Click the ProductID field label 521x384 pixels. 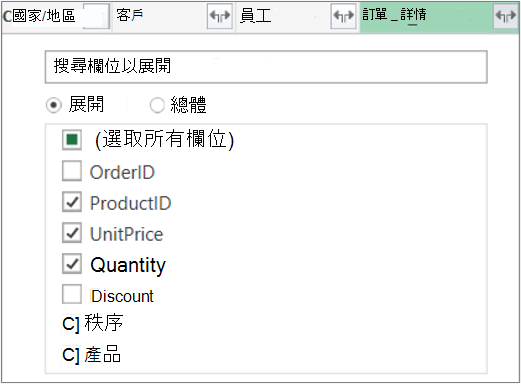pyautogui.click(x=131, y=203)
